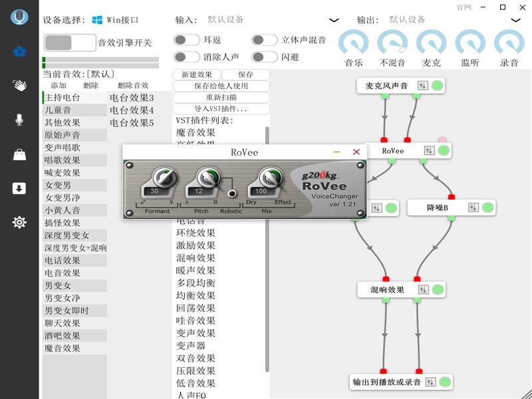The width and height of the screenshot is (532, 399).
Task: Enable the 耳返 toggle
Action: (x=187, y=40)
